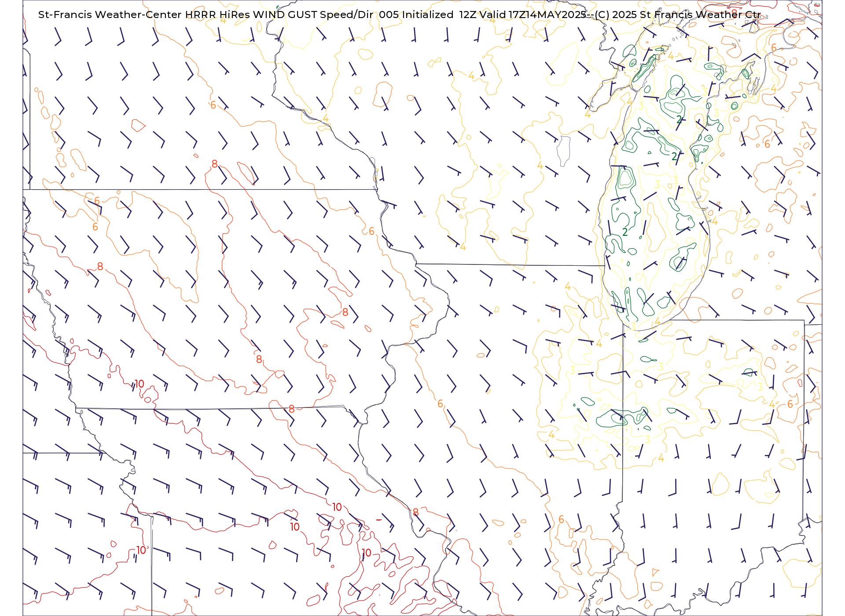
Task: Click the "St-Francis Weather-Center HRRR HiRes WIND GUST" title text
Action: (x=178, y=15)
